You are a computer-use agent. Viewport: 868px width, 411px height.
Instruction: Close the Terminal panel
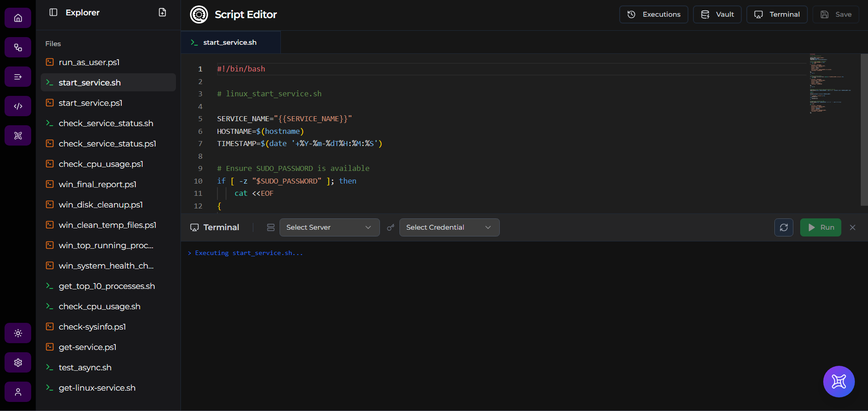click(853, 227)
